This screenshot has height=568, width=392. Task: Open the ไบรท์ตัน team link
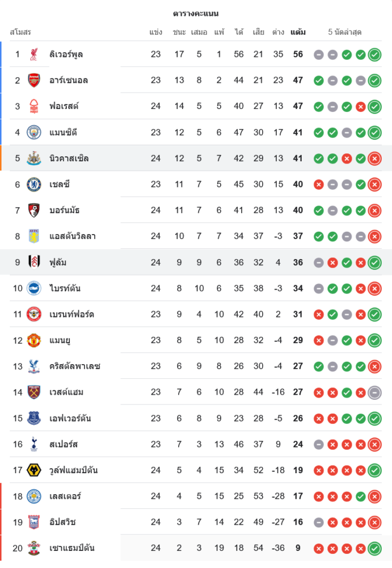pyautogui.click(x=65, y=289)
